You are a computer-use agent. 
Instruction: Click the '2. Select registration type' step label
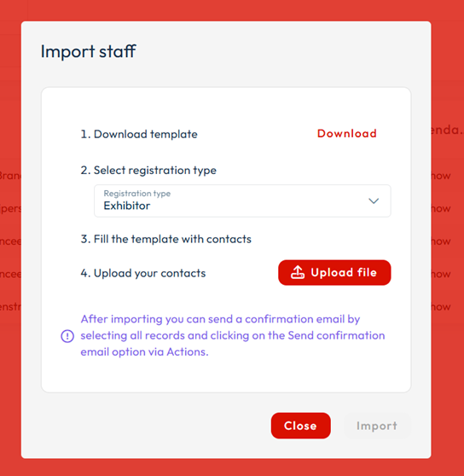[x=148, y=171]
